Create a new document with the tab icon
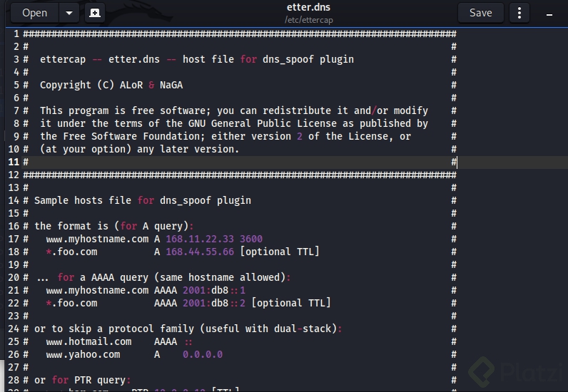Screen dimensions: 568x392 (95, 13)
